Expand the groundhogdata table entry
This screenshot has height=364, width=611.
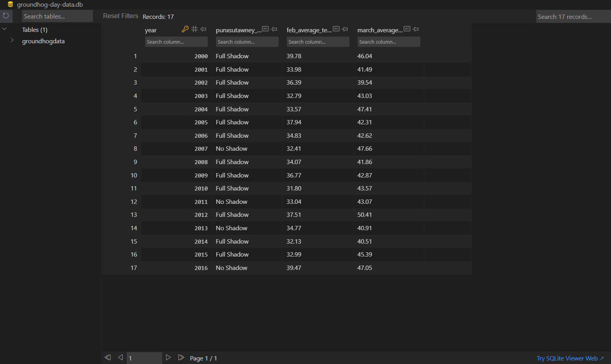12,40
